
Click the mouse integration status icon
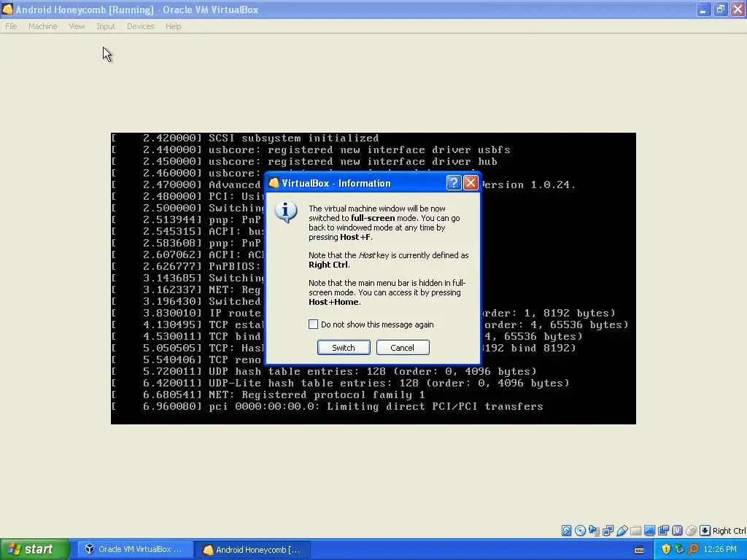point(692,531)
